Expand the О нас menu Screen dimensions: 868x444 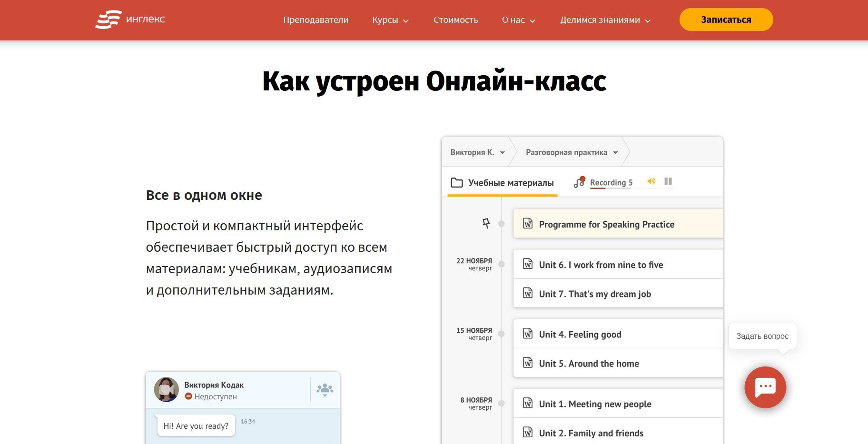[x=518, y=20]
